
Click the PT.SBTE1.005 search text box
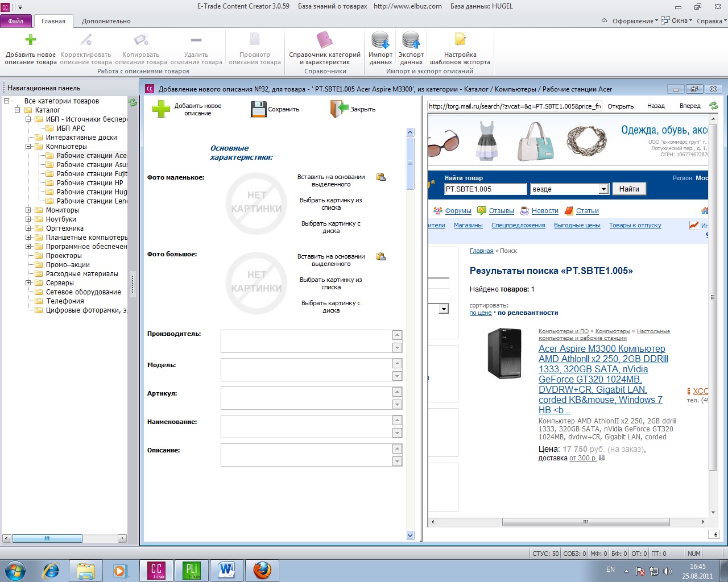point(486,189)
